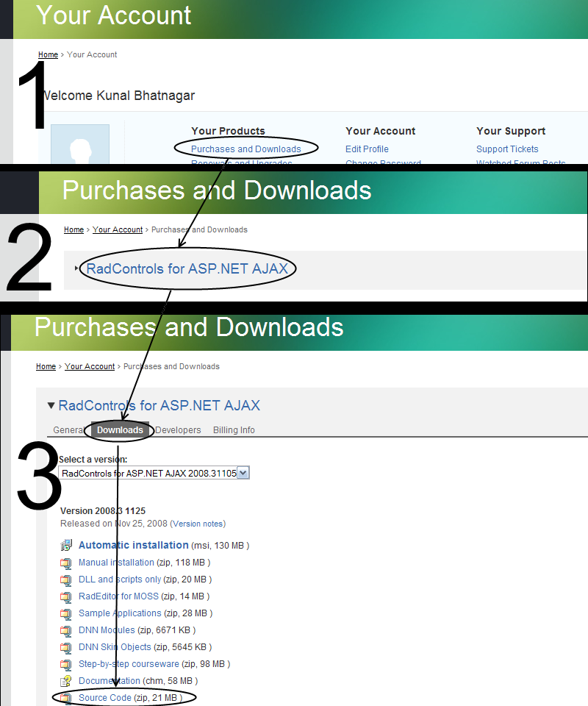Download the DNN Modules zip
This screenshot has height=706, width=588.
click(x=107, y=630)
